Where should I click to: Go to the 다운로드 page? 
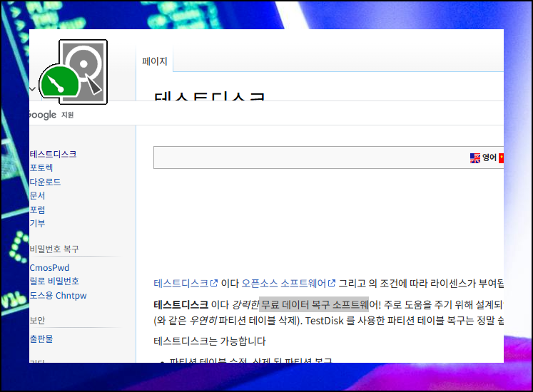pos(45,182)
